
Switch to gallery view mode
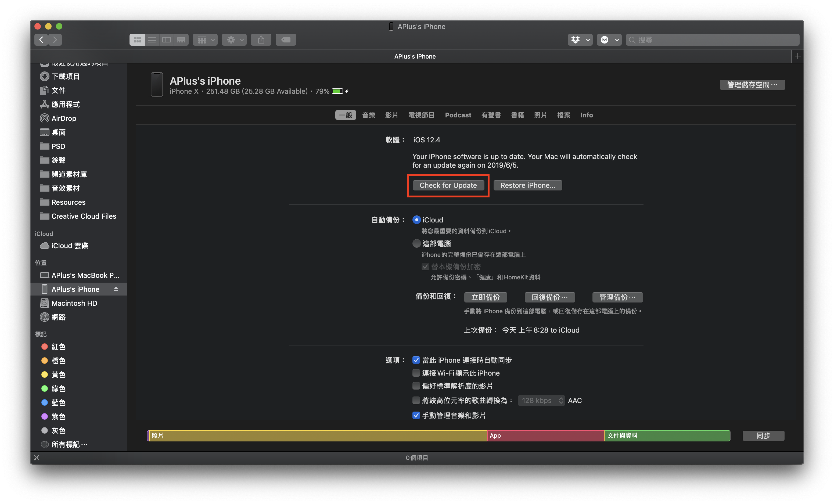pos(181,40)
